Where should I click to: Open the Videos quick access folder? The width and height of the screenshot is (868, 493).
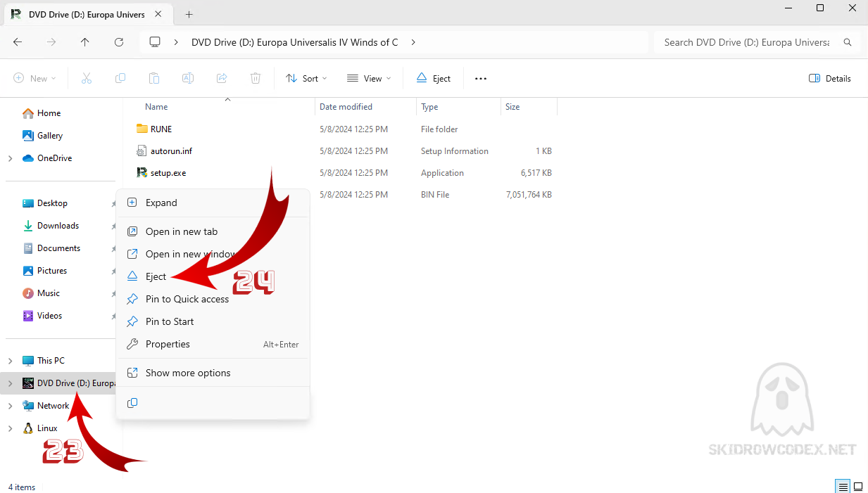pos(43,316)
